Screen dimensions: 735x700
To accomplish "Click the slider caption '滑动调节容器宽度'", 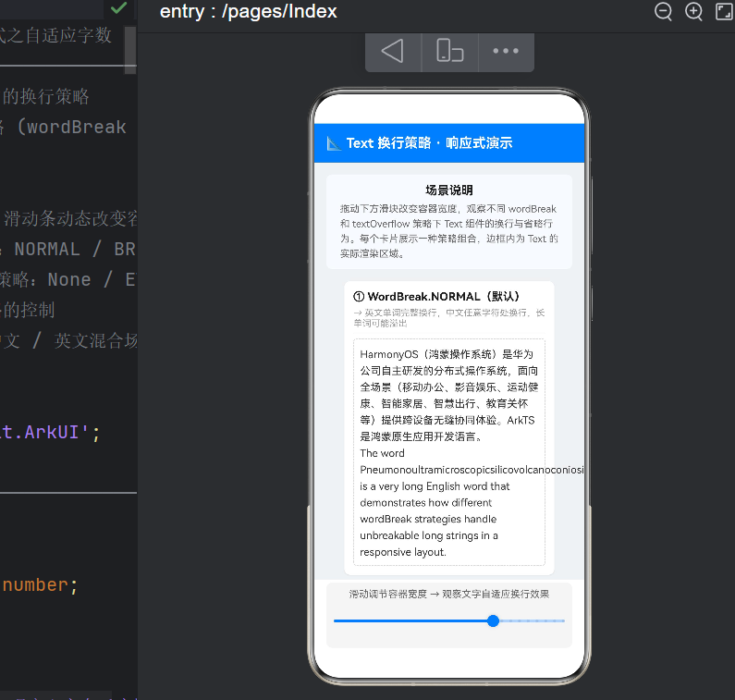I will [x=387, y=594].
